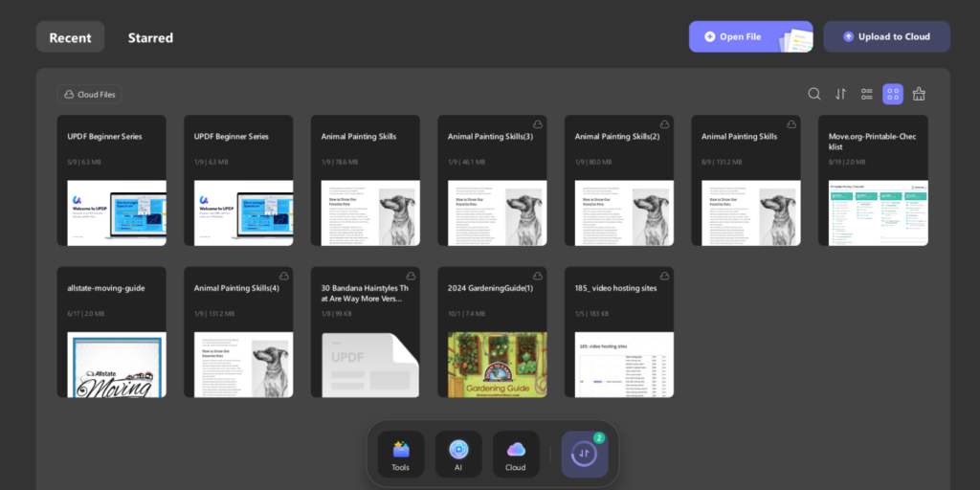This screenshot has height=490, width=980.
Task: Click the Upload to Cloud button
Action: [886, 37]
